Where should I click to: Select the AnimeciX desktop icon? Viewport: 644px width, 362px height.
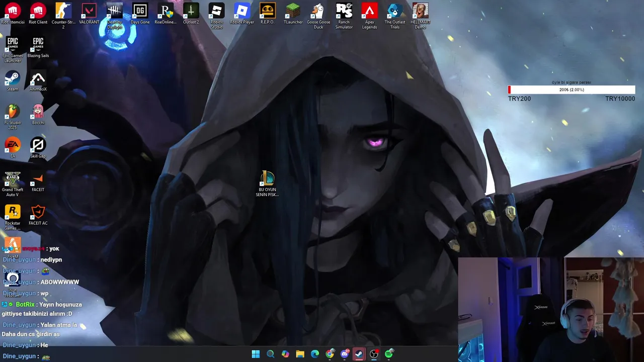coord(38,81)
